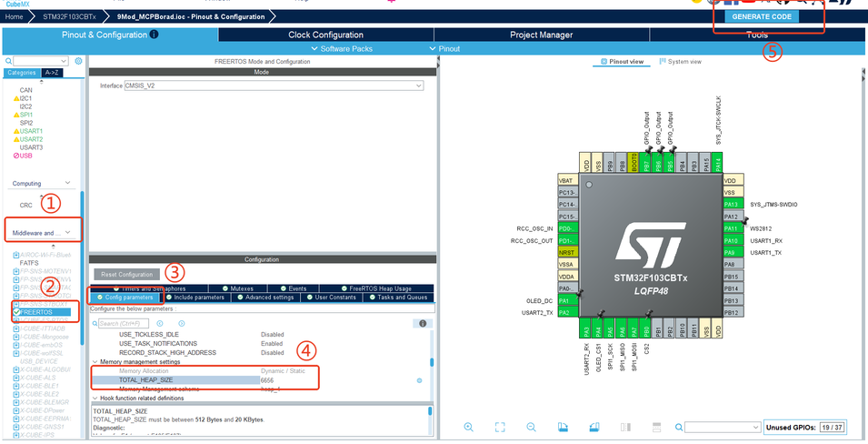The width and height of the screenshot is (868, 444).
Task: Switch to Clock Configuration tab
Action: [325, 35]
